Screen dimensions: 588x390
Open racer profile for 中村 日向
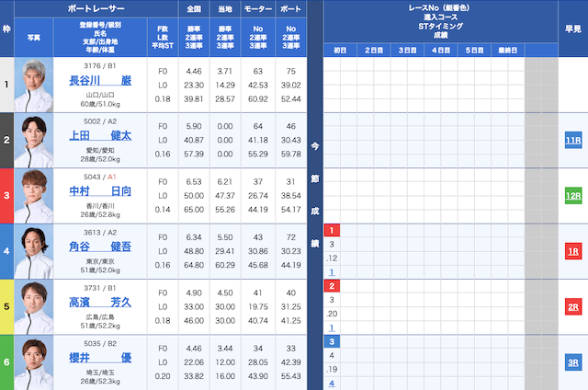coord(100,191)
